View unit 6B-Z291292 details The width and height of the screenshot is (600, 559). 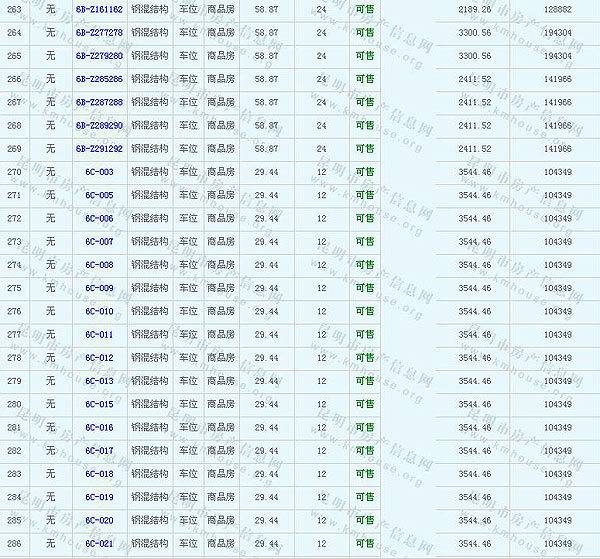pyautogui.click(x=99, y=148)
